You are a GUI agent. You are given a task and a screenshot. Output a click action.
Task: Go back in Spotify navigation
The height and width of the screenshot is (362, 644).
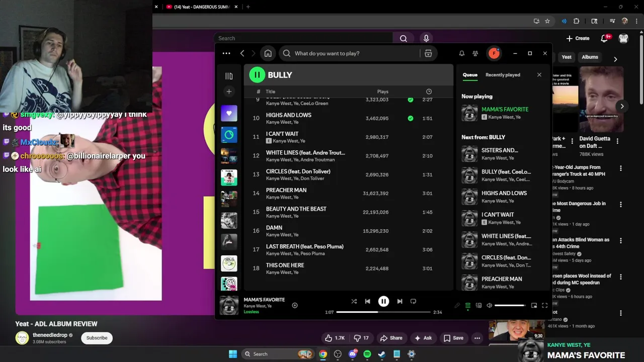pos(242,53)
